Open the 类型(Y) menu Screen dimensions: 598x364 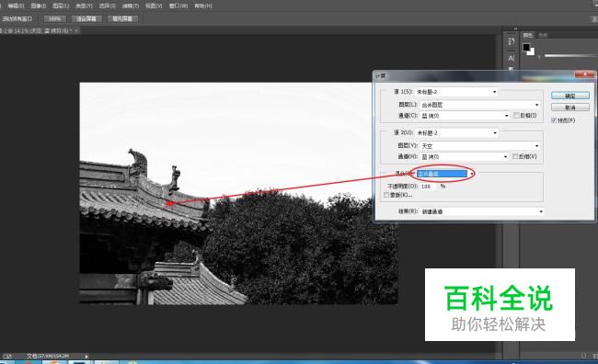click(84, 6)
